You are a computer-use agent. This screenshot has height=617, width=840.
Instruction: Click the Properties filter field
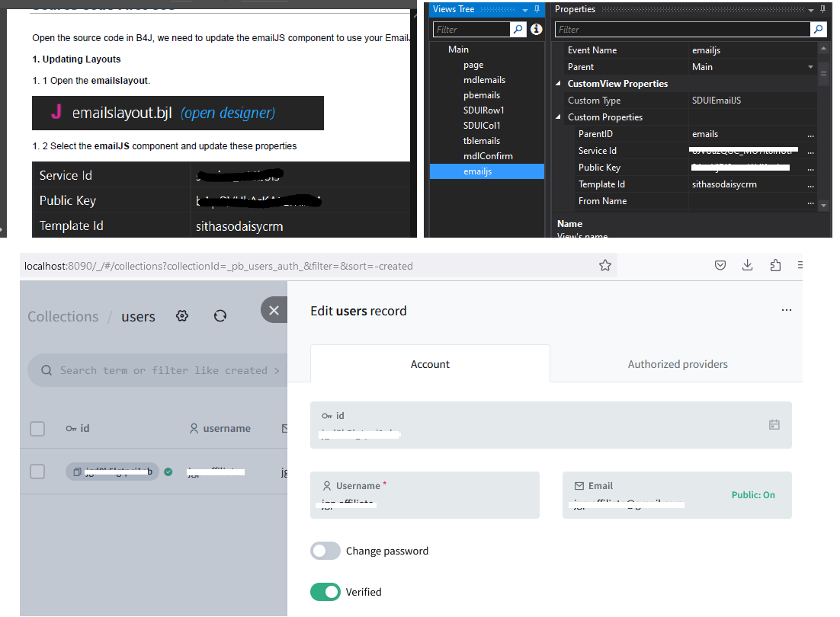[x=682, y=30]
